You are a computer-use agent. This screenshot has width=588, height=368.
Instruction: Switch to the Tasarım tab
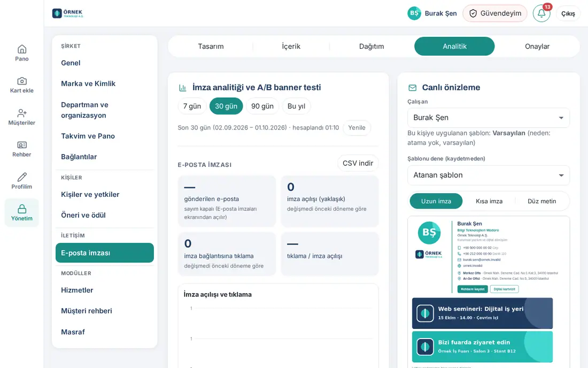pos(211,46)
